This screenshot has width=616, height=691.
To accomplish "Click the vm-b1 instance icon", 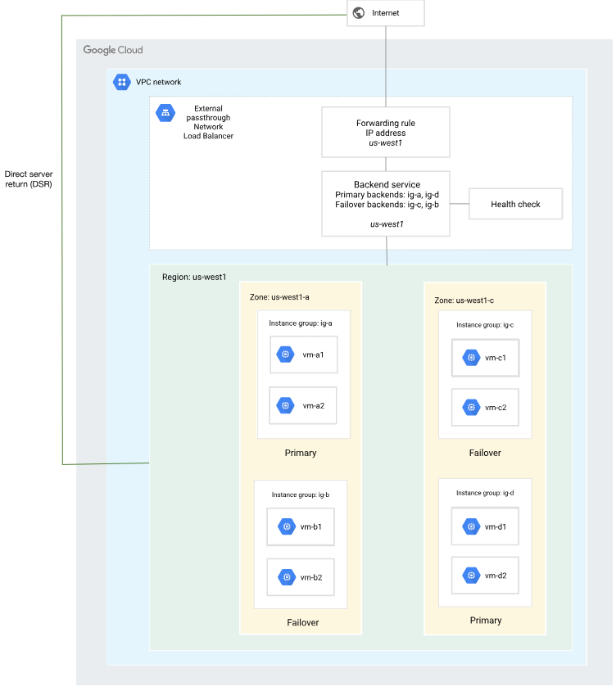I will (287, 526).
